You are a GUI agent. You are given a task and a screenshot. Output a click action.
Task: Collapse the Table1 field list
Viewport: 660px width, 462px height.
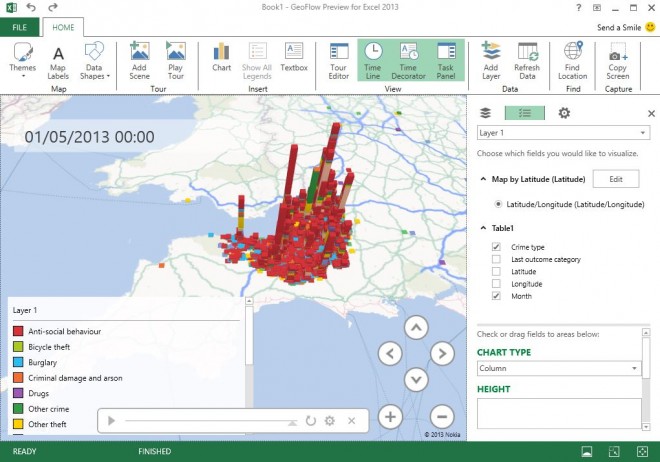point(483,228)
